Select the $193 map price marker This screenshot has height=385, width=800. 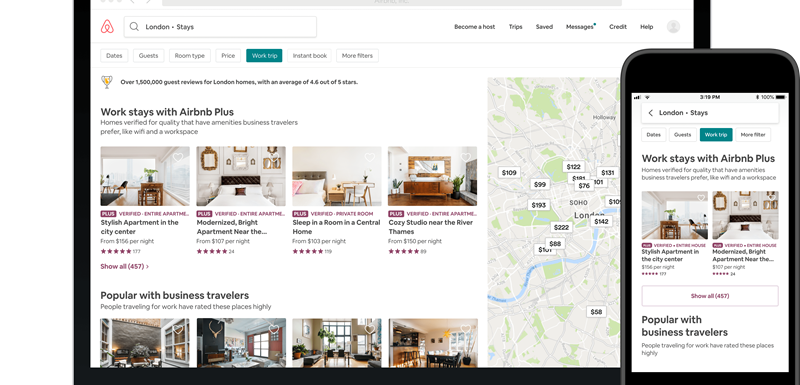pyautogui.click(x=539, y=205)
